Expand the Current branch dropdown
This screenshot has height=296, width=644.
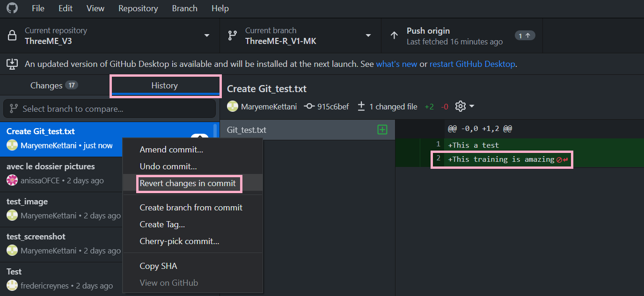coord(300,36)
